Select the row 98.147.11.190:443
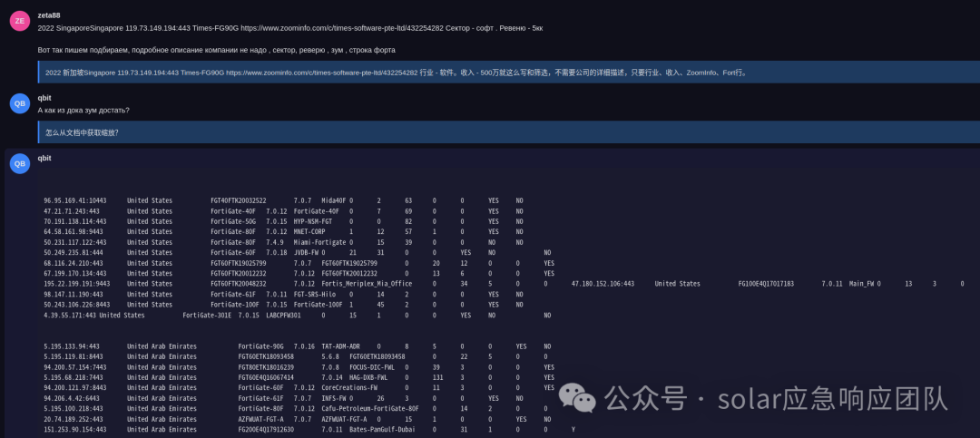Image resolution: width=980 pixels, height=438 pixels. pos(284,295)
